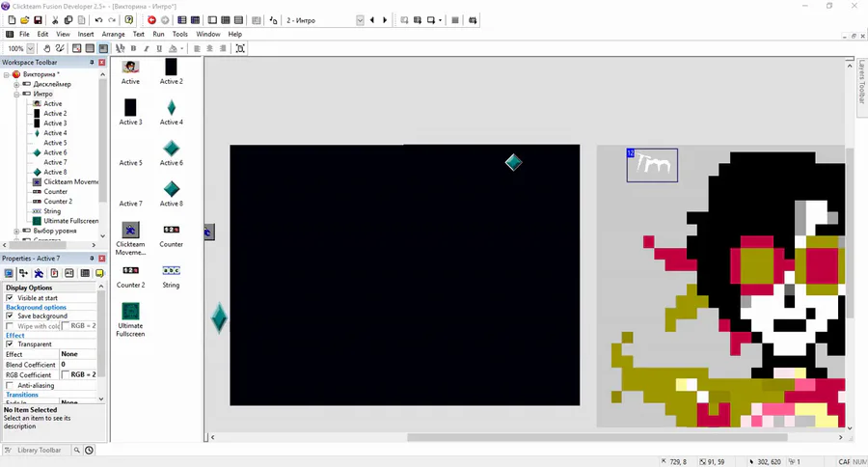The height and width of the screenshot is (467, 868).
Task: Open the Tools menu
Action: click(x=180, y=34)
